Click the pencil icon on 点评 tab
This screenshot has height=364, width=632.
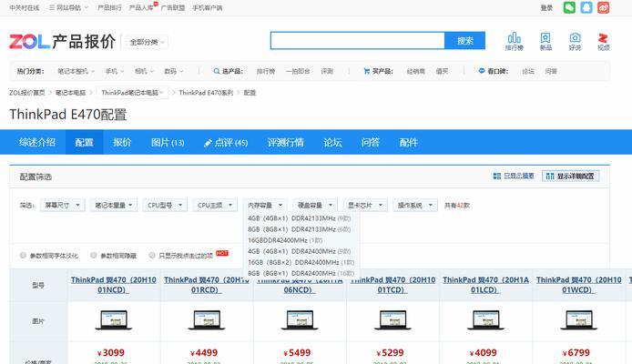(208, 143)
